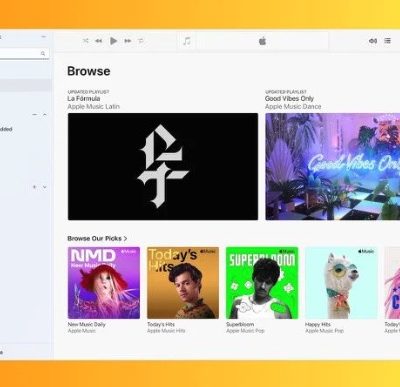Skip to the previous track

pos(99,41)
